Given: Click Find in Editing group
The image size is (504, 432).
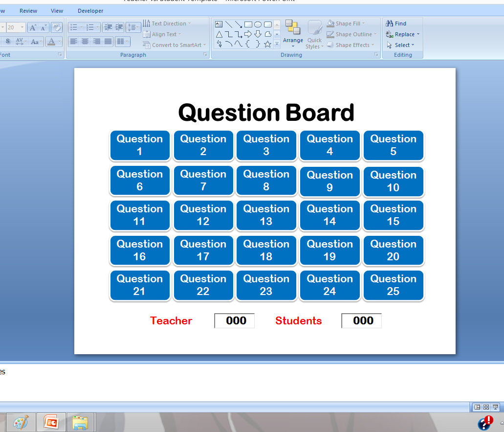Looking at the screenshot, I should [x=396, y=23].
